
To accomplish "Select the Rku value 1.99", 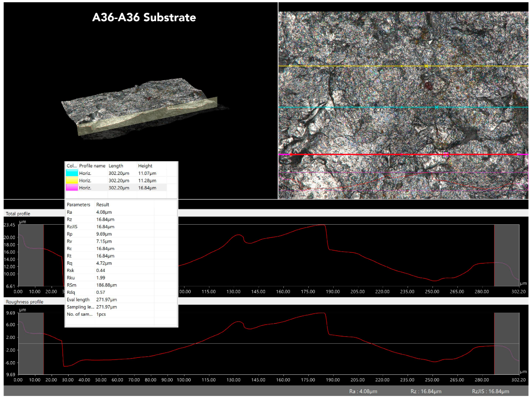I will 101,278.
